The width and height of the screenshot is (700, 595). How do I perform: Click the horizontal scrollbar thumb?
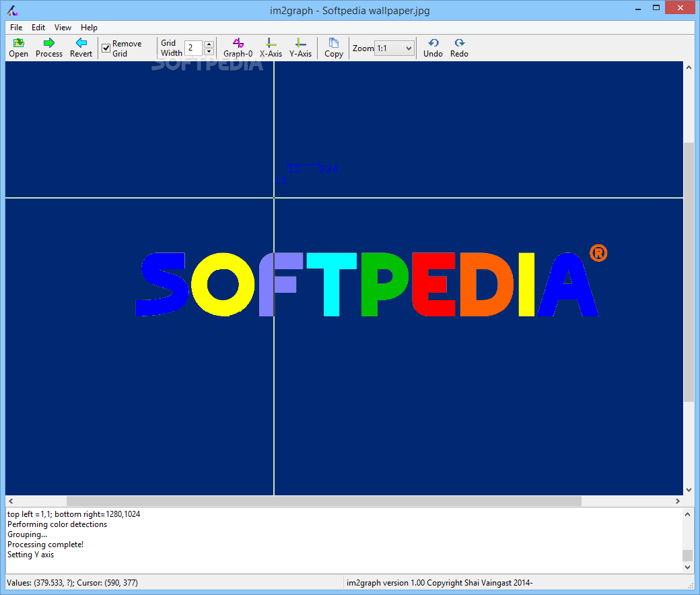pos(324,501)
